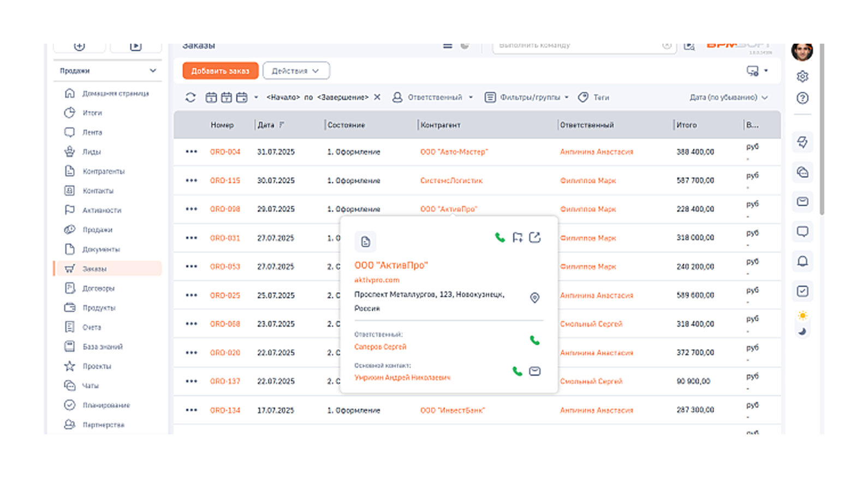Expand the Продажи workspace selector
Image resolution: width=868 pixels, height=478 pixels.
pyautogui.click(x=108, y=70)
